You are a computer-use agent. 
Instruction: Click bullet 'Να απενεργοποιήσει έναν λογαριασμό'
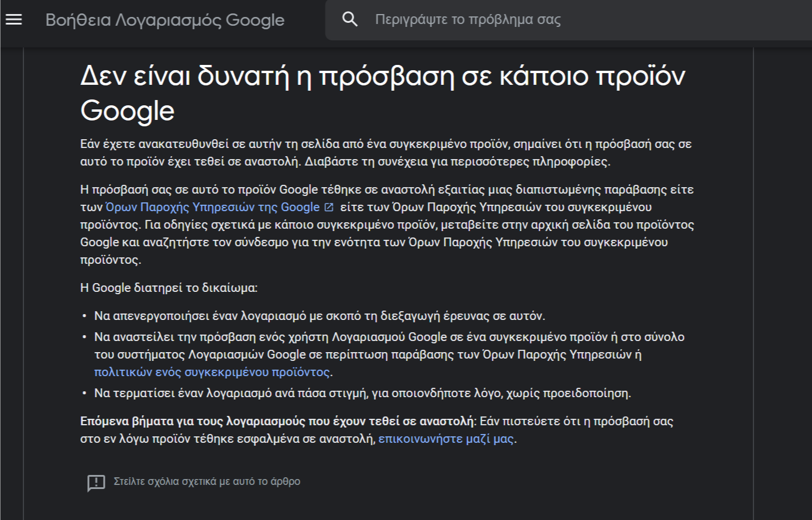coord(320,316)
